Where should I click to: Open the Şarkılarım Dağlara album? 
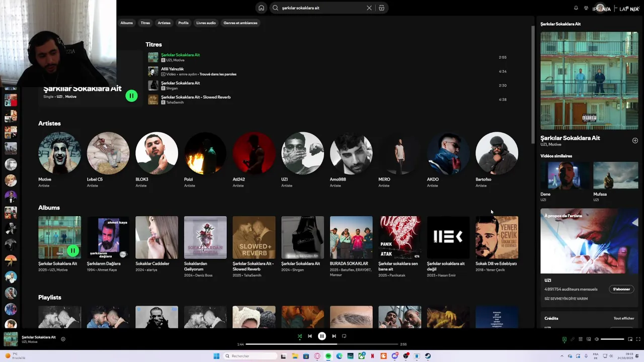[108, 244]
